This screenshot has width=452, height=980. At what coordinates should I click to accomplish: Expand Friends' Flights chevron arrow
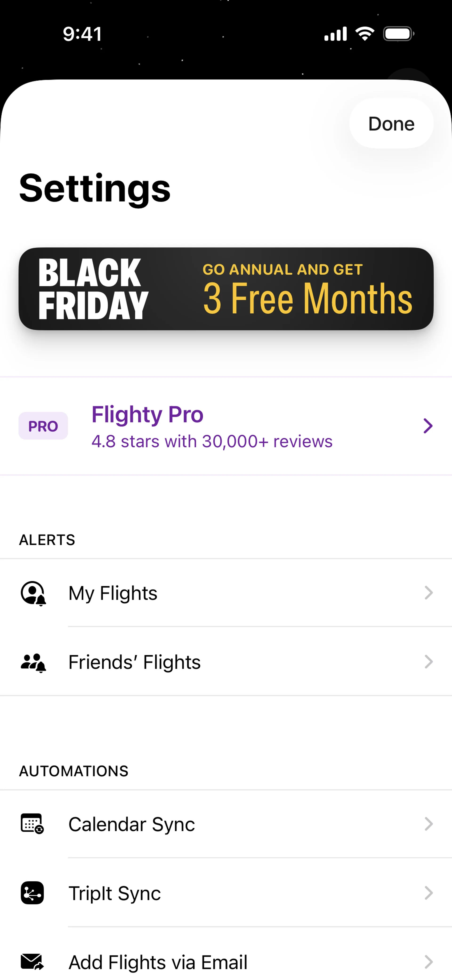pyautogui.click(x=428, y=662)
